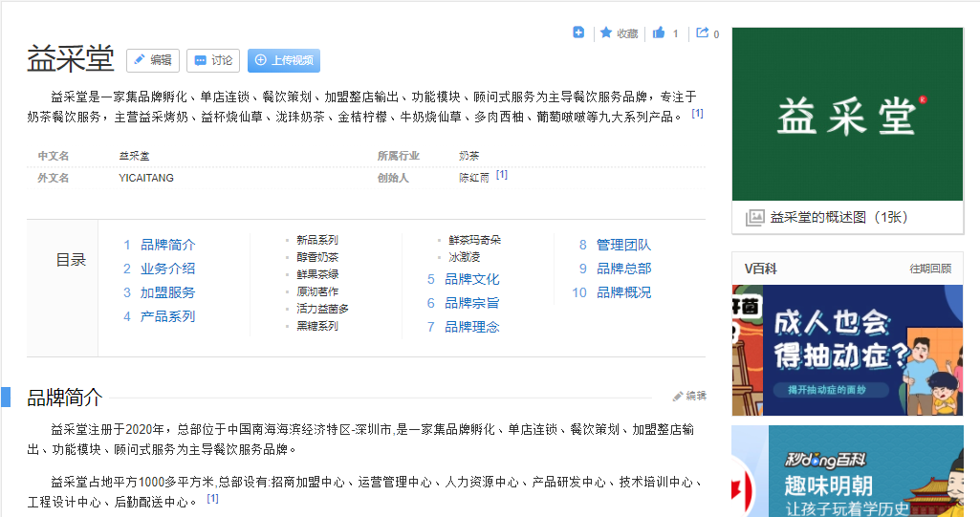Open the 益采堂 green logo image
The image size is (980, 517).
coord(847,115)
